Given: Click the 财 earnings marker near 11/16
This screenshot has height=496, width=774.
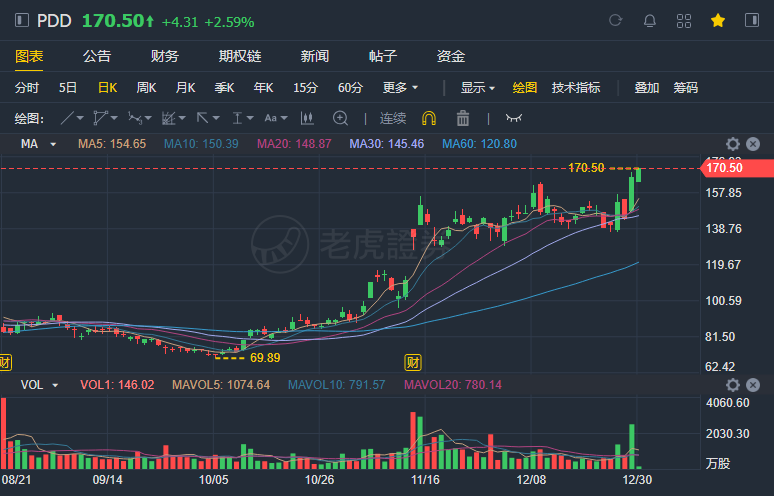Looking at the screenshot, I should tap(413, 363).
